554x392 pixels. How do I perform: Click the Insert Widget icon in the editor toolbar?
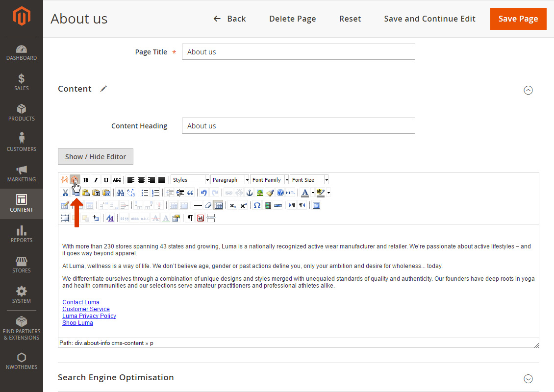point(75,180)
